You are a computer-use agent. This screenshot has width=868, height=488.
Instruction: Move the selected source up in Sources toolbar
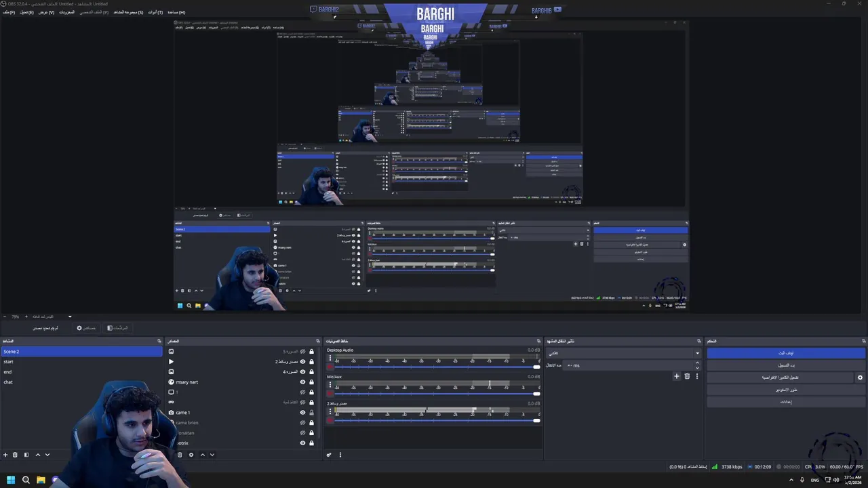click(202, 455)
